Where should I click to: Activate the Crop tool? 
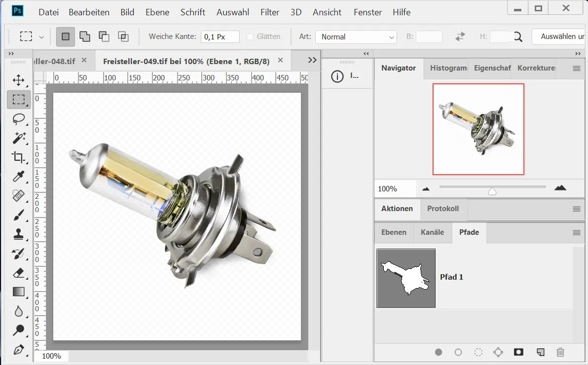click(19, 157)
